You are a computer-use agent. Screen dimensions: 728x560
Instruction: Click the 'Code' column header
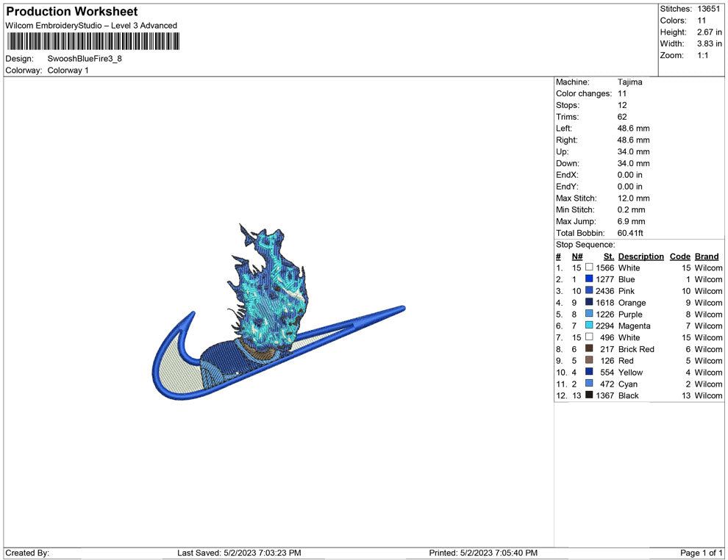coord(680,256)
